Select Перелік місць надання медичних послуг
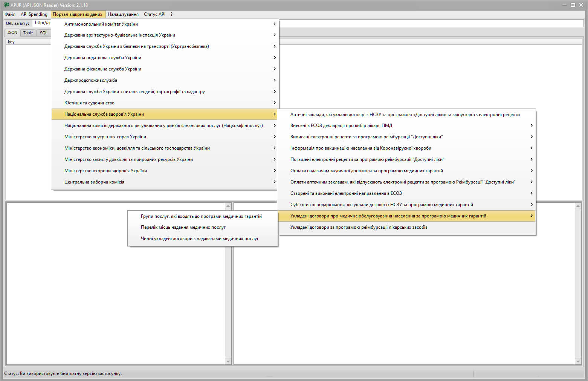 point(183,227)
